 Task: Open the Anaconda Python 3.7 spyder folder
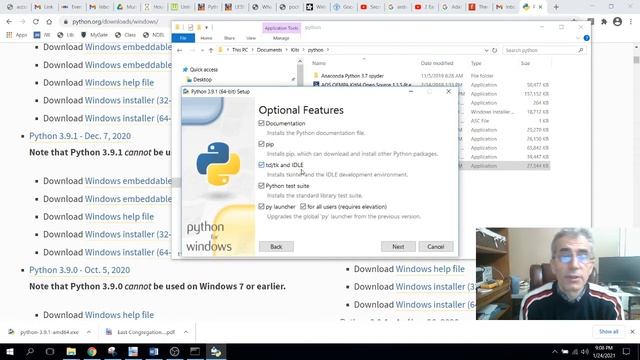(x=352, y=76)
